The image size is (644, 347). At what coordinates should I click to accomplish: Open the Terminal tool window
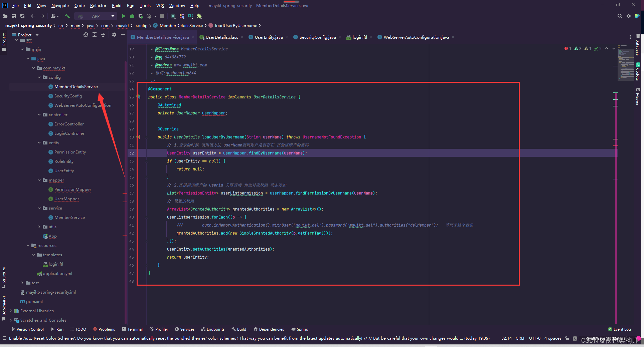[x=133, y=329]
